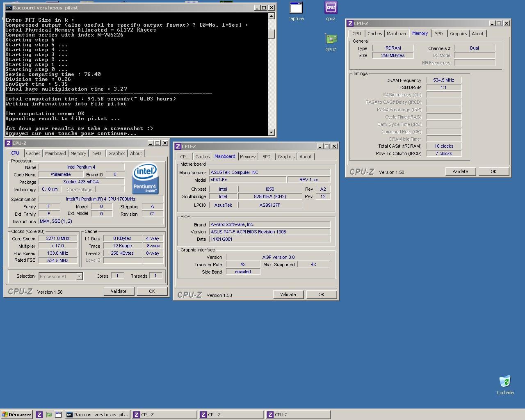Select the SPD tab in the Memory window
Image resolution: width=525 pixels, height=420 pixels.
tap(439, 34)
